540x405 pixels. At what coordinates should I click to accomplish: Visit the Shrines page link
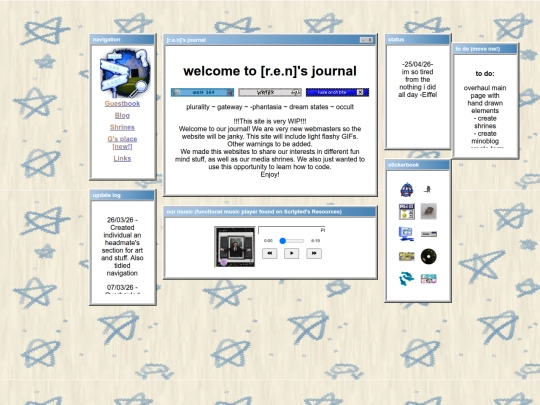[x=122, y=127]
